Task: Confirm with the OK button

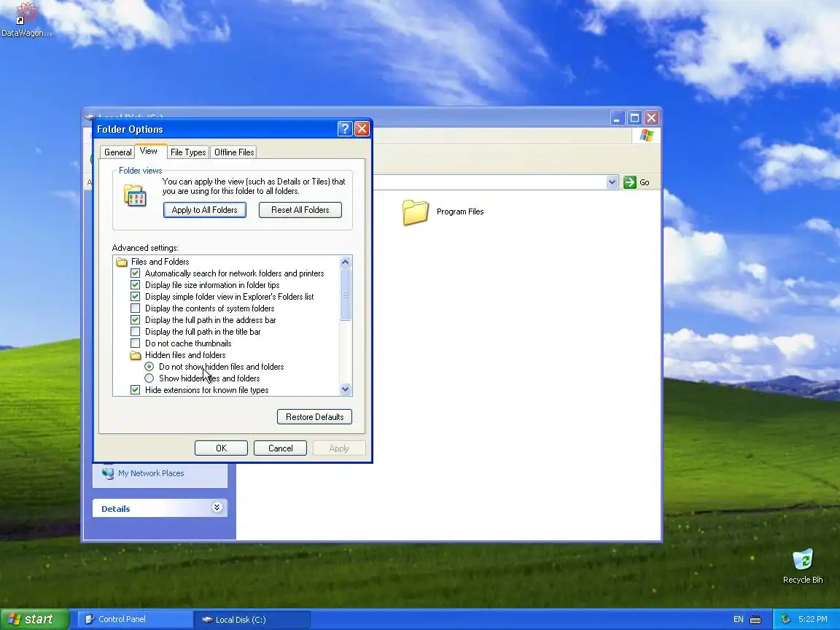Action: (x=221, y=448)
